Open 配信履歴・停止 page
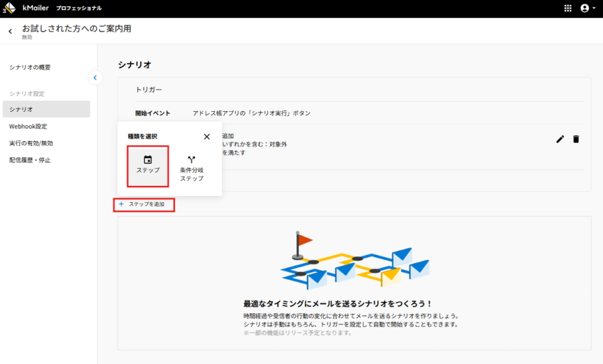The image size is (603, 364). click(30, 160)
